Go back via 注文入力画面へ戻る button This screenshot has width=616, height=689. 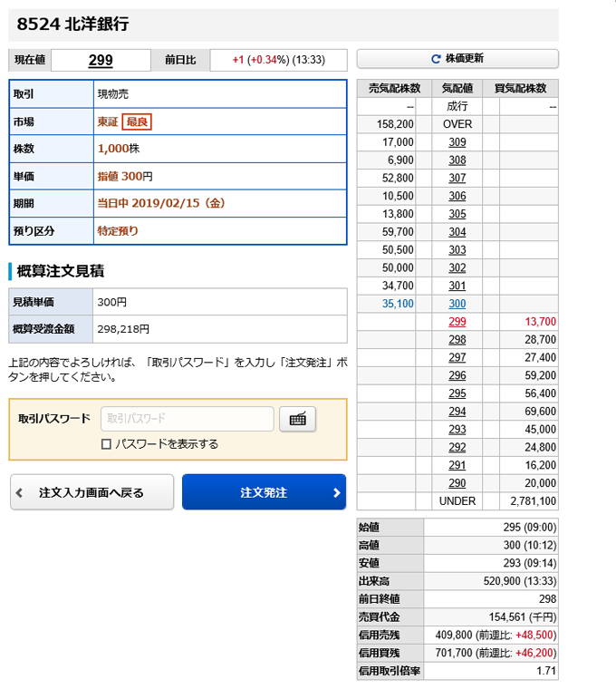92,492
